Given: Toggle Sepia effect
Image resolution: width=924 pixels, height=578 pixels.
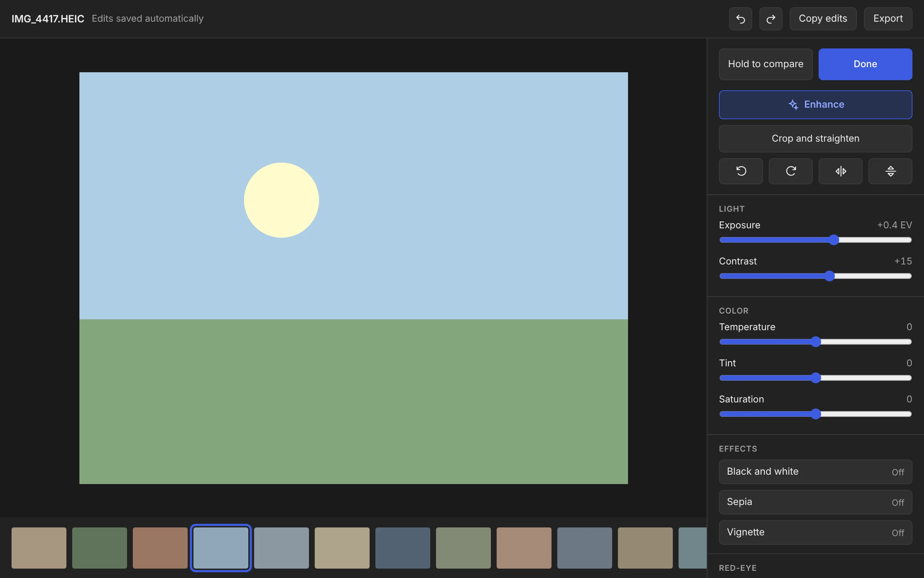Looking at the screenshot, I should 816,502.
